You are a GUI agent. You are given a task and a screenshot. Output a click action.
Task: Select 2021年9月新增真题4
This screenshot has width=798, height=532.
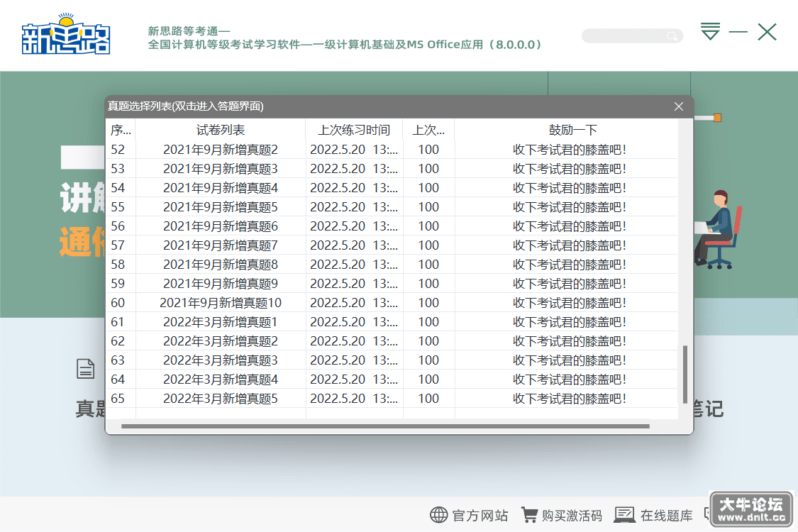coord(221,188)
